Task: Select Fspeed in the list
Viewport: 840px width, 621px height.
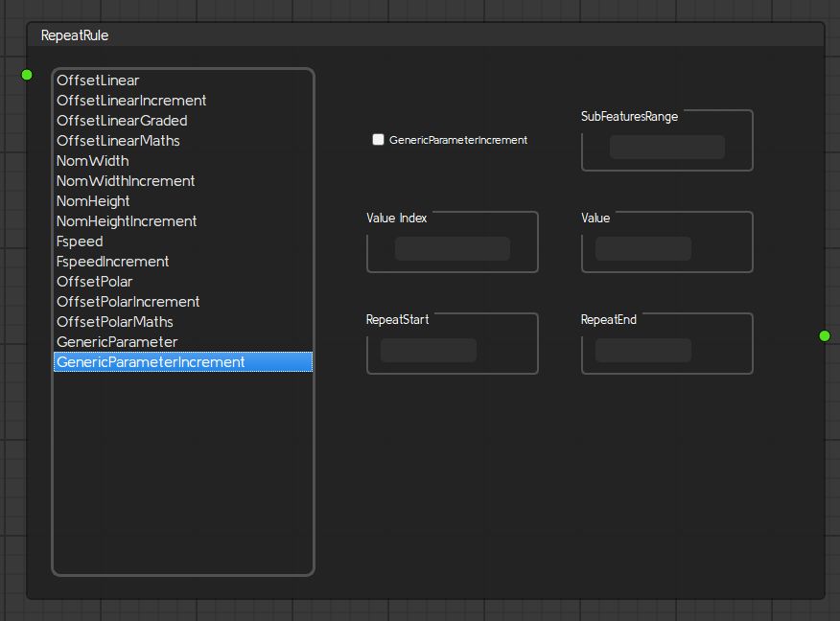Action: tap(183, 241)
